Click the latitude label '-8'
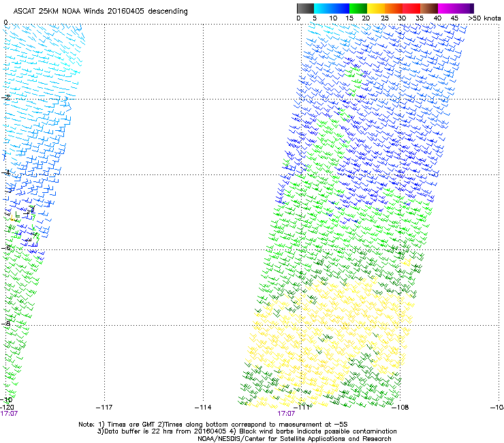504x443 pixels. click(x=6, y=324)
